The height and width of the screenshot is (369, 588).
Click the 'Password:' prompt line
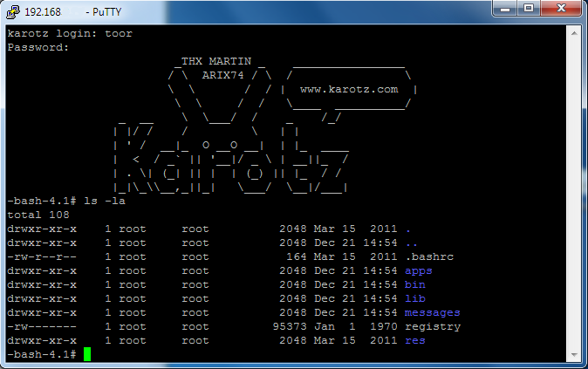point(38,48)
